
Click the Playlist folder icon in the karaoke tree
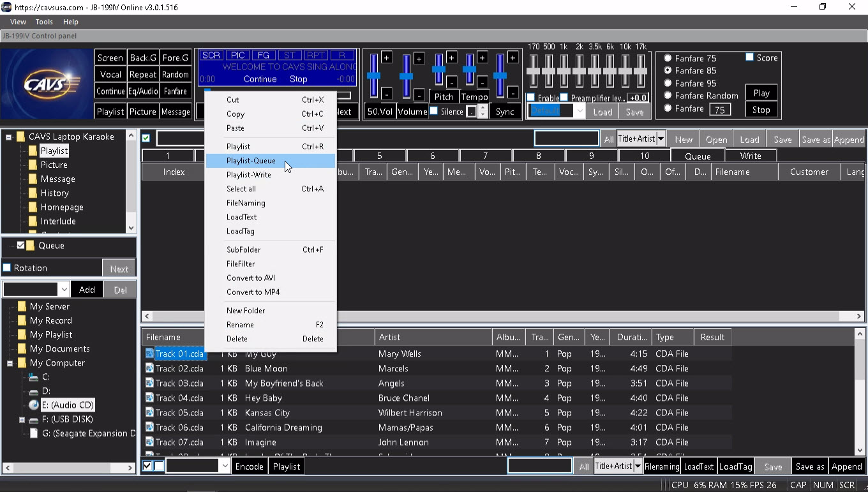33,151
